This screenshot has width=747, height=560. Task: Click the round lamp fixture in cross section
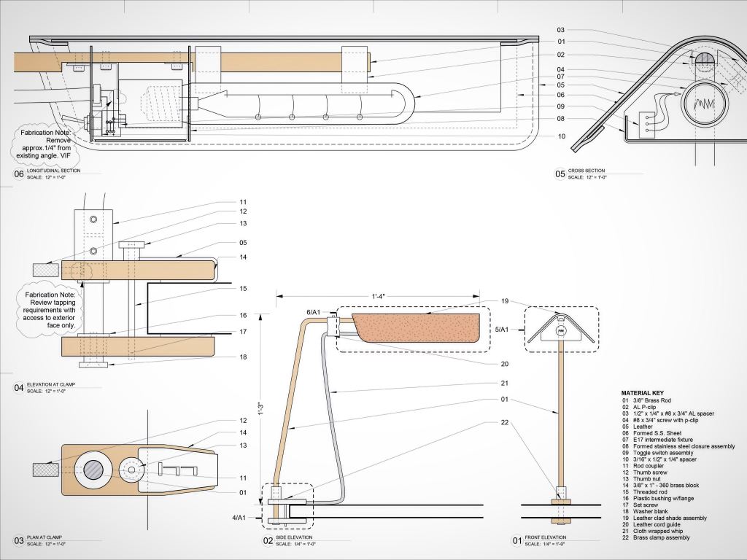(x=705, y=105)
